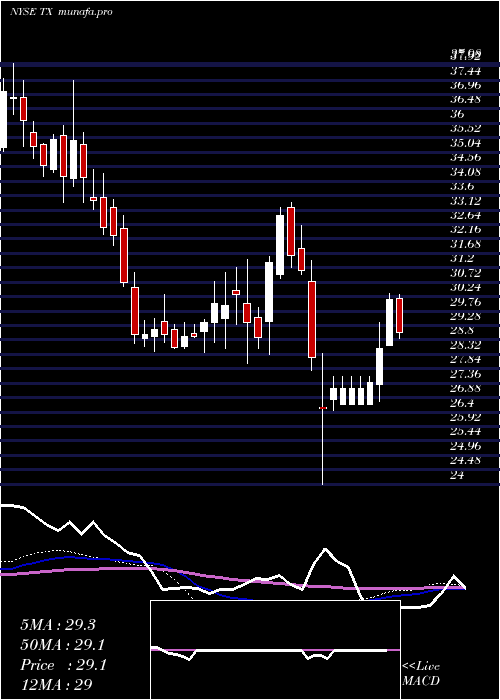Select the 26.88 price level label
This screenshot has width=500, height=700.
coord(465,388)
